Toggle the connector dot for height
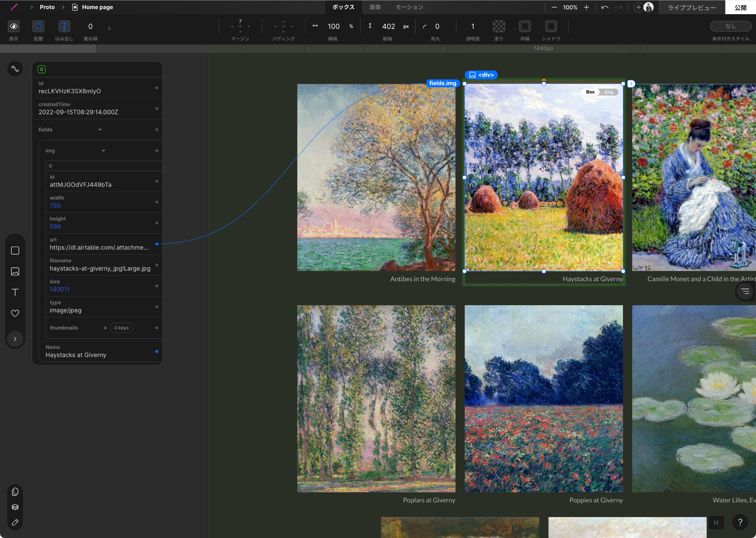The image size is (756, 538). point(157,223)
